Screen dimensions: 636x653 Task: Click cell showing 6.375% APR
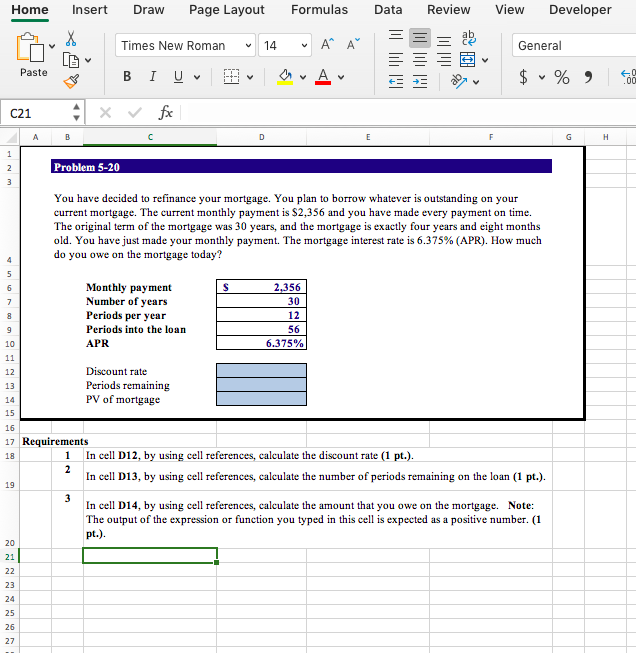pos(262,343)
